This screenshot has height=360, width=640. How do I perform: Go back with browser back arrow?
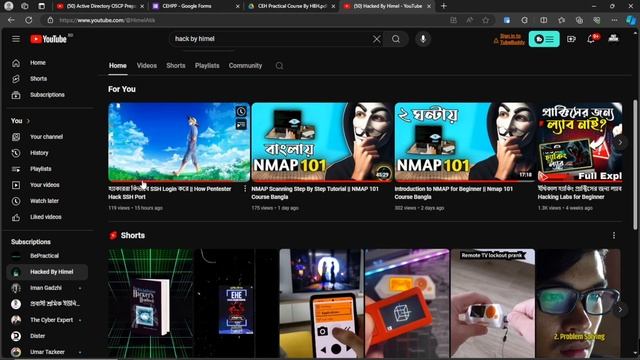[x=11, y=20]
